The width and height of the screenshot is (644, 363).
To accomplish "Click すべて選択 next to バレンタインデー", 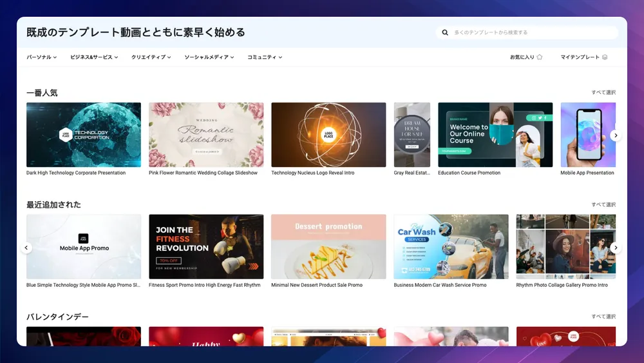I will point(603,317).
